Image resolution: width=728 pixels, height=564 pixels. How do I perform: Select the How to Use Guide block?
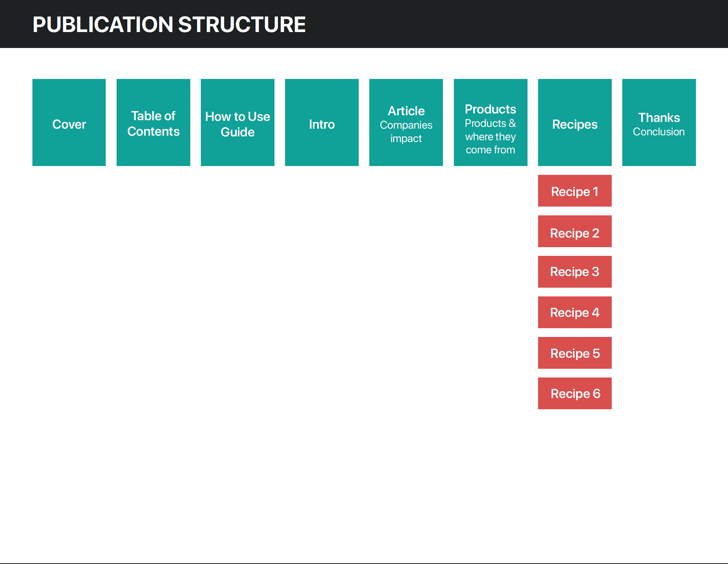pyautogui.click(x=237, y=123)
